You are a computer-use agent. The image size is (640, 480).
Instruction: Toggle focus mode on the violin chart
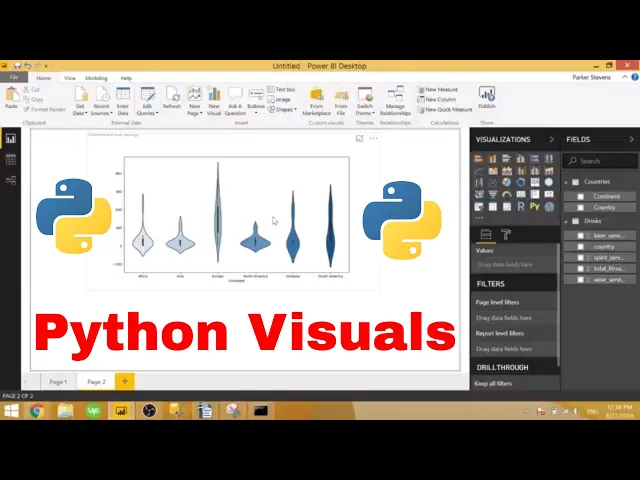click(x=359, y=138)
